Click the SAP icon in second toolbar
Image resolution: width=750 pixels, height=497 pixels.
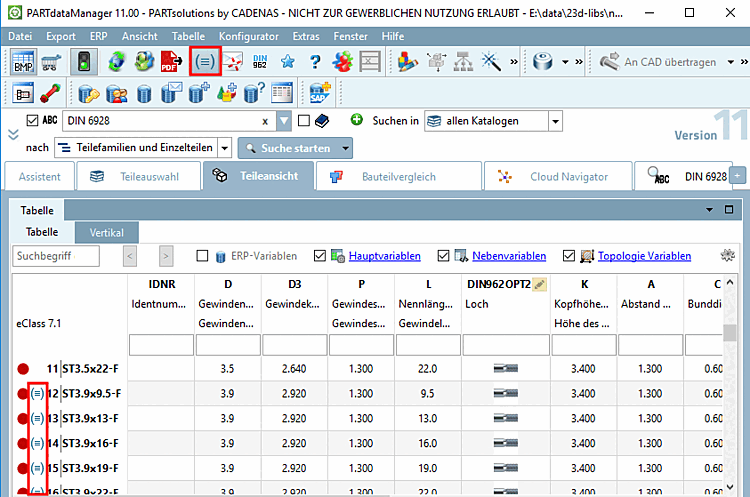point(320,93)
